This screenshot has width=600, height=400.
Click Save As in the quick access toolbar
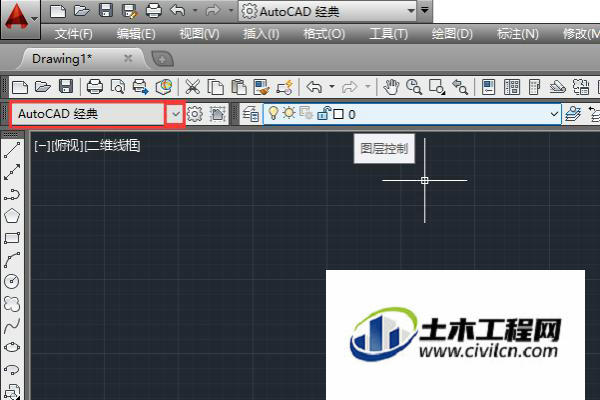click(x=129, y=11)
